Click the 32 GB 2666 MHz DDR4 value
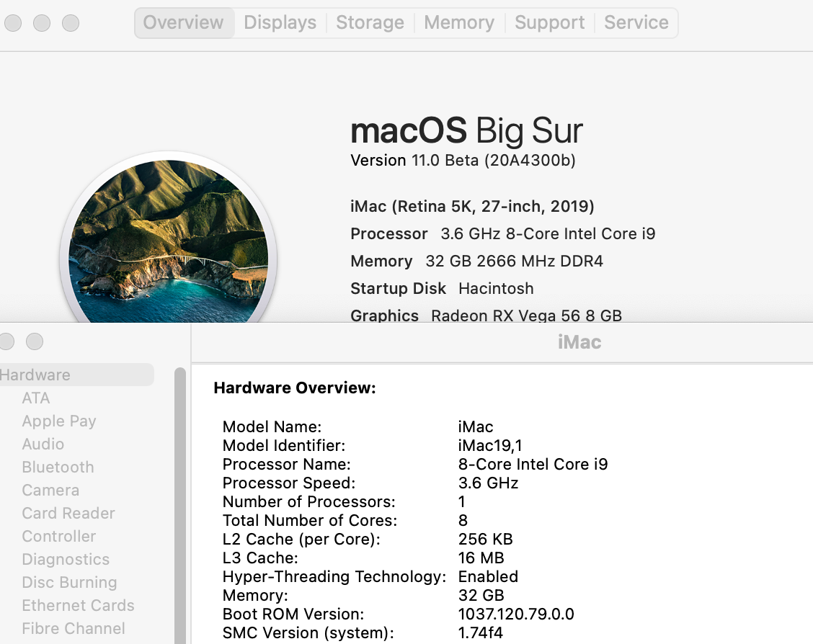Screen dimensions: 813x644 tap(515, 261)
